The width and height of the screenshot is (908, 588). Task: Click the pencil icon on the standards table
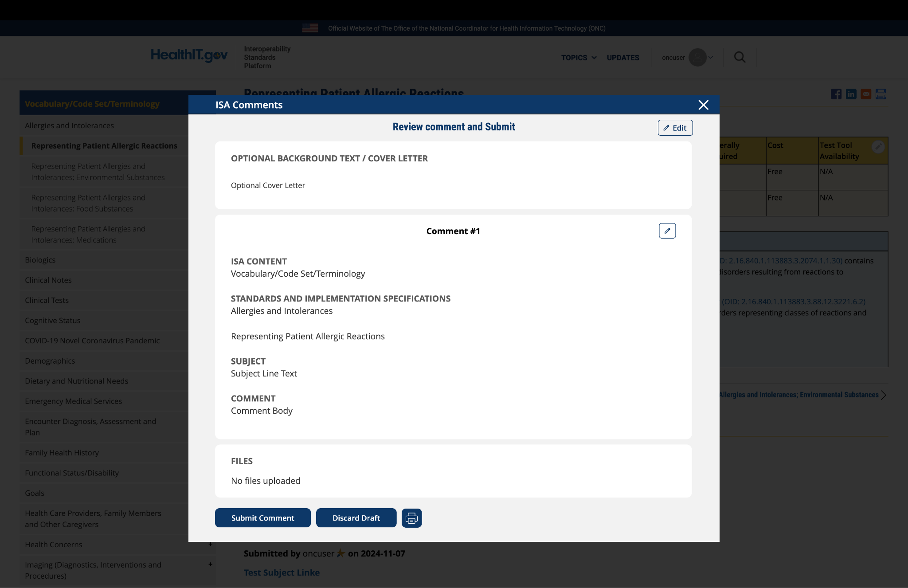879,146
